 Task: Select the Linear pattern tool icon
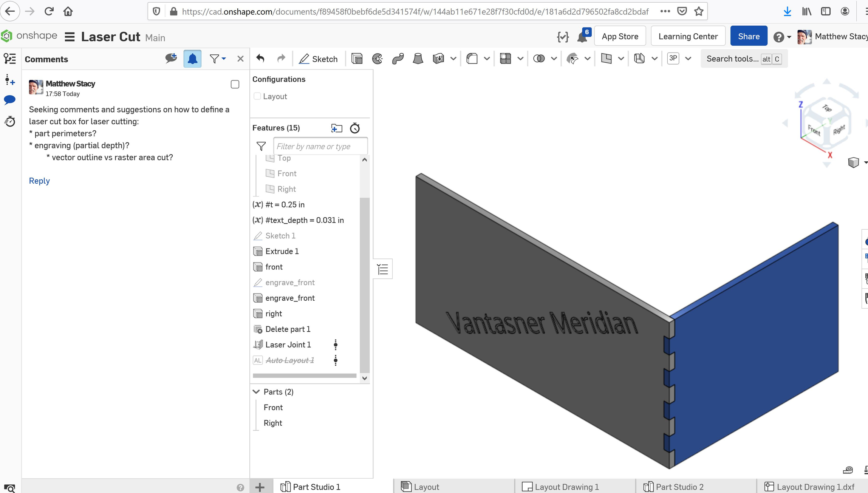(x=505, y=59)
